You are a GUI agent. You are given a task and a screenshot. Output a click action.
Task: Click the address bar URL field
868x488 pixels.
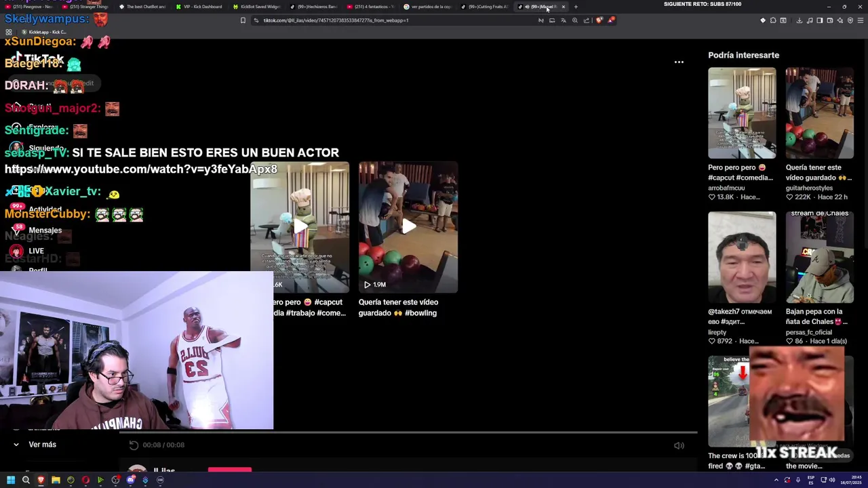[x=393, y=20]
